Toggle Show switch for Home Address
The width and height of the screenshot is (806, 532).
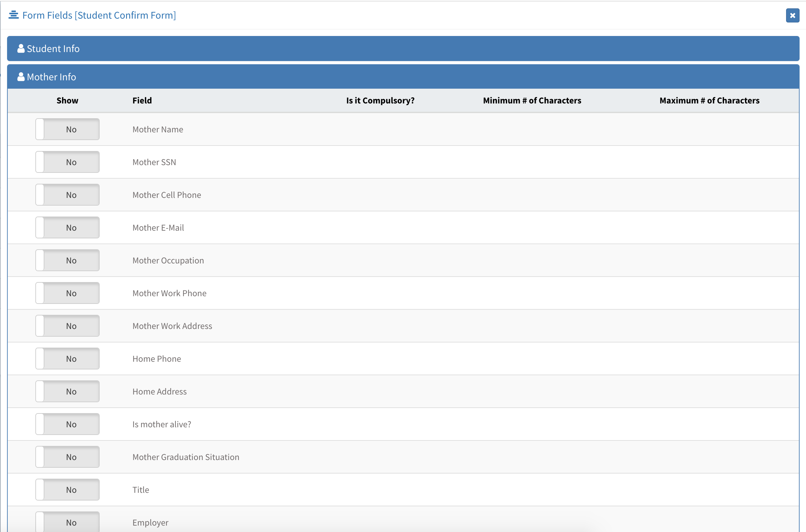click(67, 391)
